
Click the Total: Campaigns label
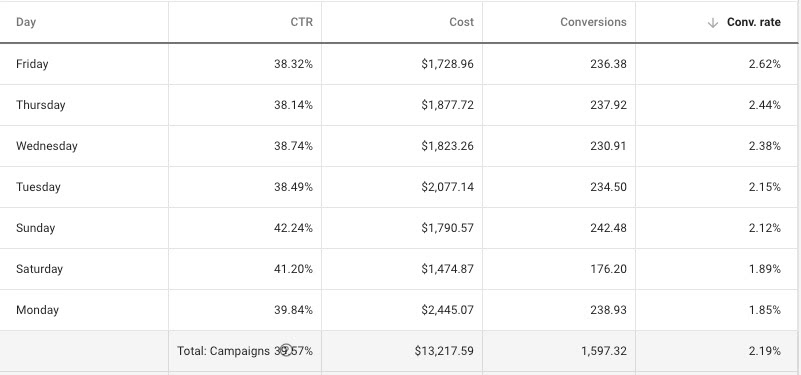point(223,351)
